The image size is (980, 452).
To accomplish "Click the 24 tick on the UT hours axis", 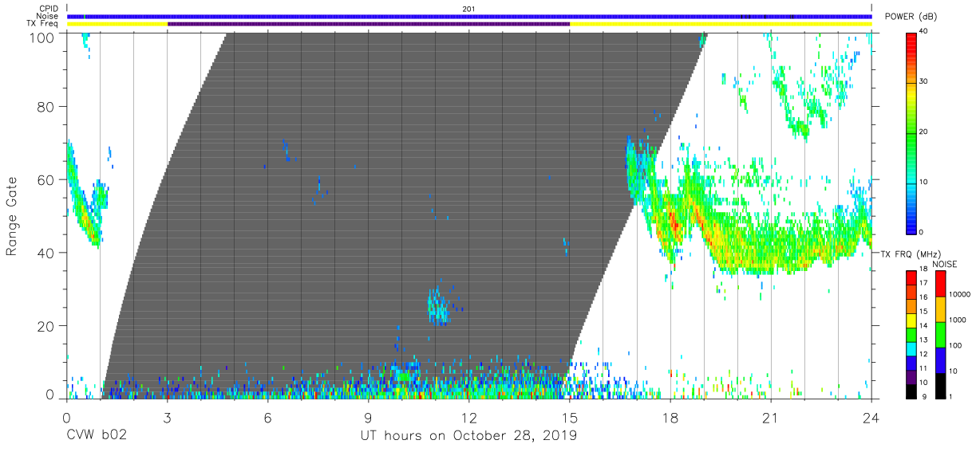I will 871,417.
